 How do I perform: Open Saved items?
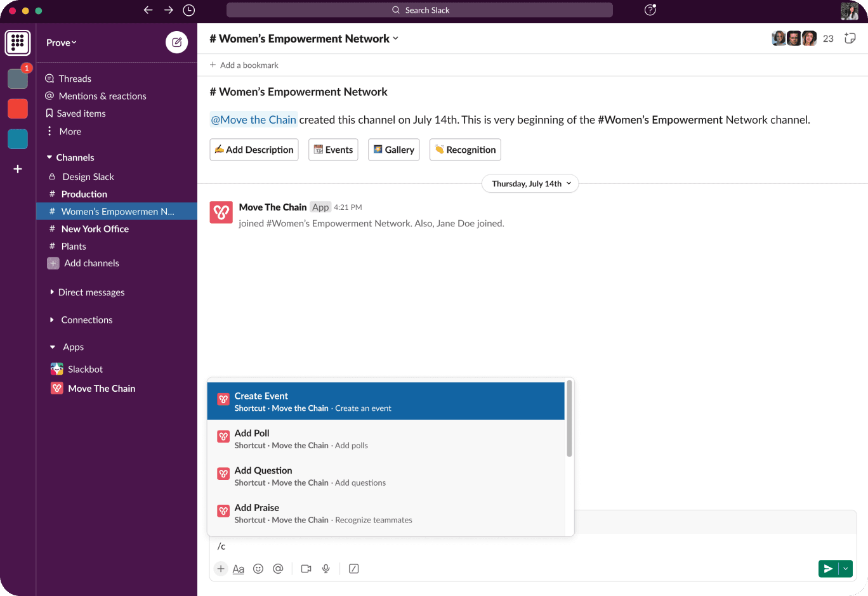(x=75, y=113)
